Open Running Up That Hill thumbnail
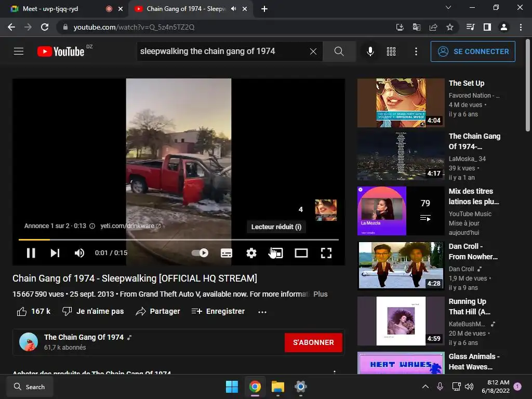532x399 pixels. [401, 321]
